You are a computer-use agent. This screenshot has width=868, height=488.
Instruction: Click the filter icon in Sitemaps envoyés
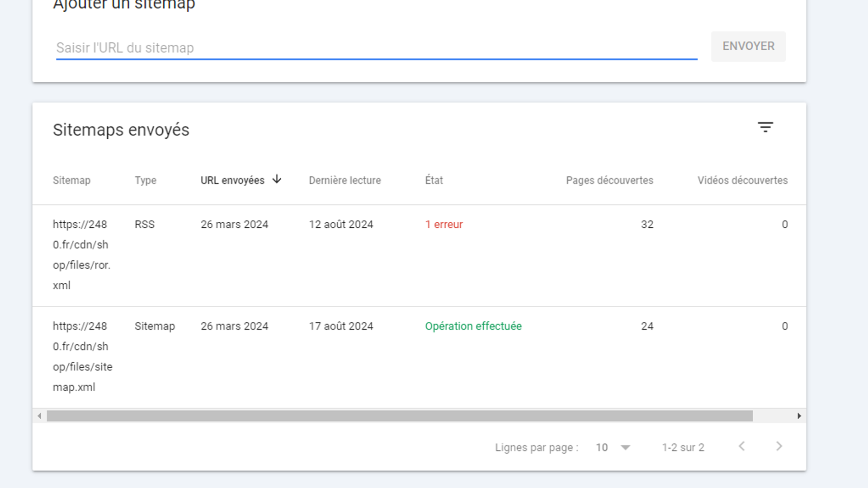765,127
